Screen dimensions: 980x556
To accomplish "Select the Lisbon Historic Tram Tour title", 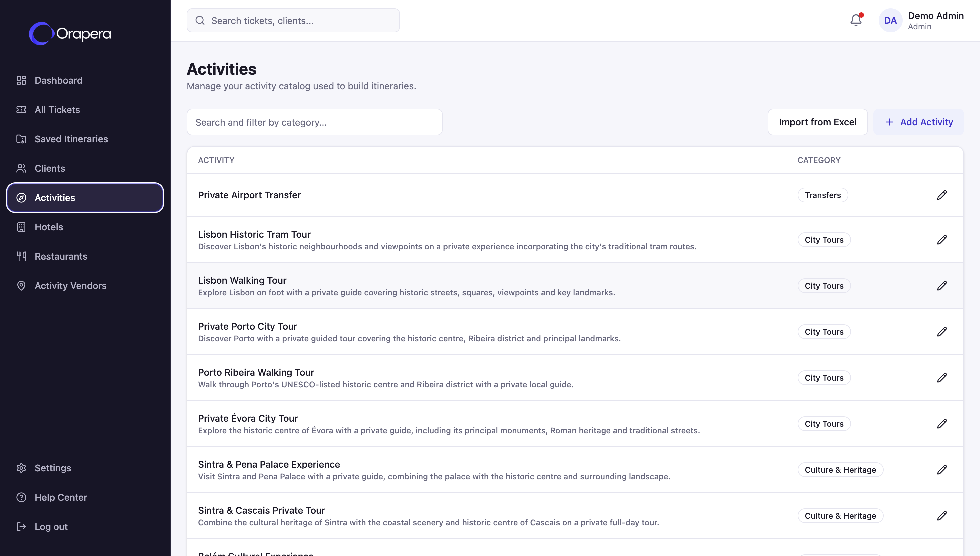I will tap(254, 234).
